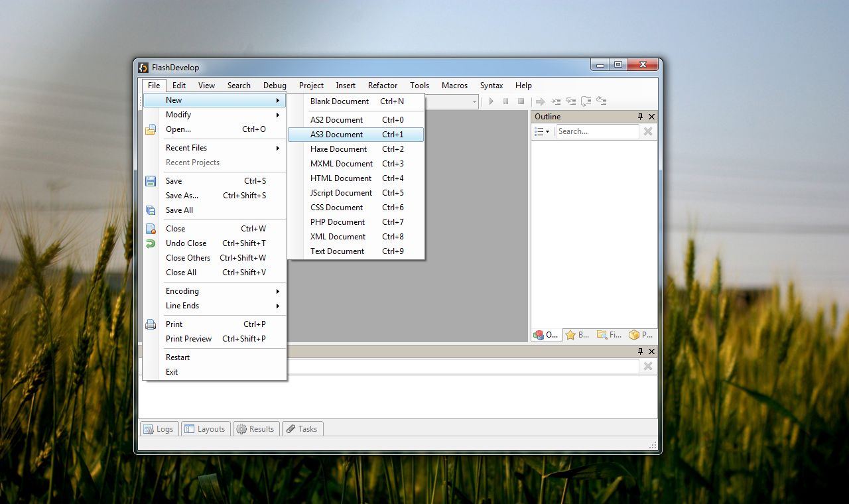849x504 pixels.
Task: Choose CSS Document
Action: tap(356, 208)
